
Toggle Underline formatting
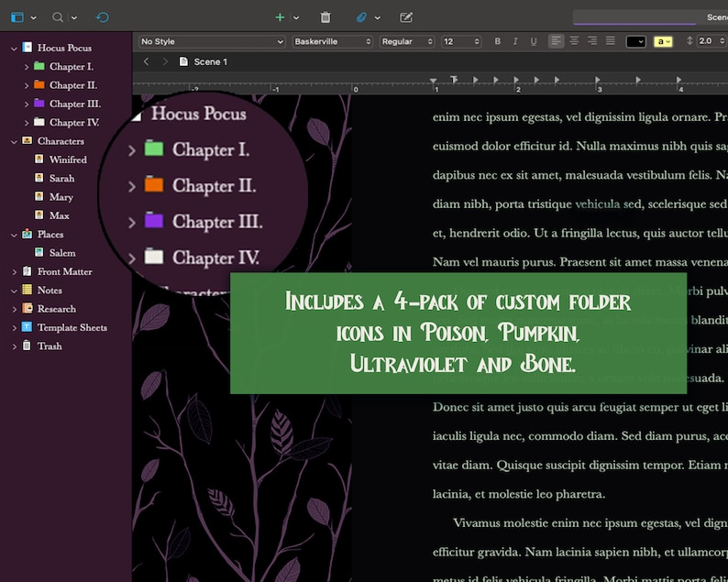[x=534, y=41]
